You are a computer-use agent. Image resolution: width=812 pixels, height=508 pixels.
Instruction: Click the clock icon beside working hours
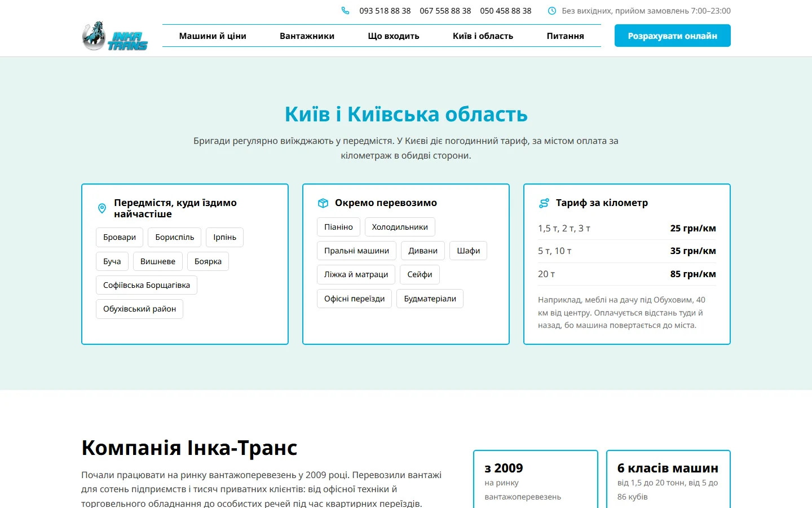pos(552,11)
